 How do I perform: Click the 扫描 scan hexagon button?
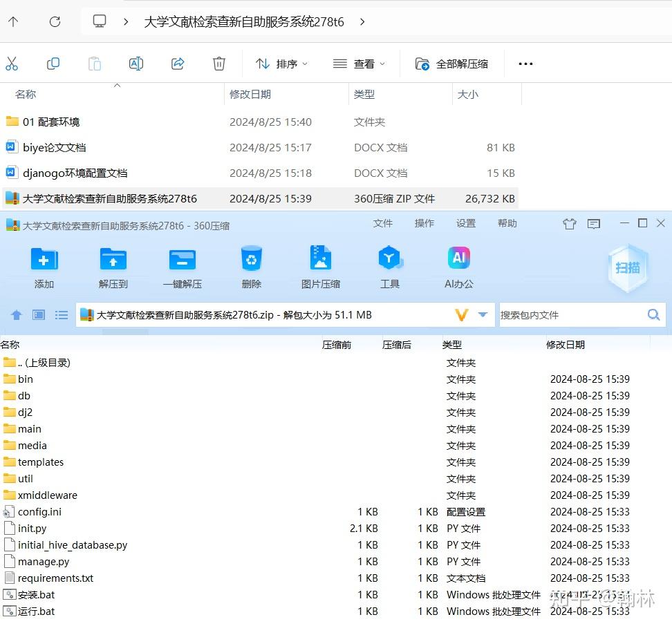628,268
